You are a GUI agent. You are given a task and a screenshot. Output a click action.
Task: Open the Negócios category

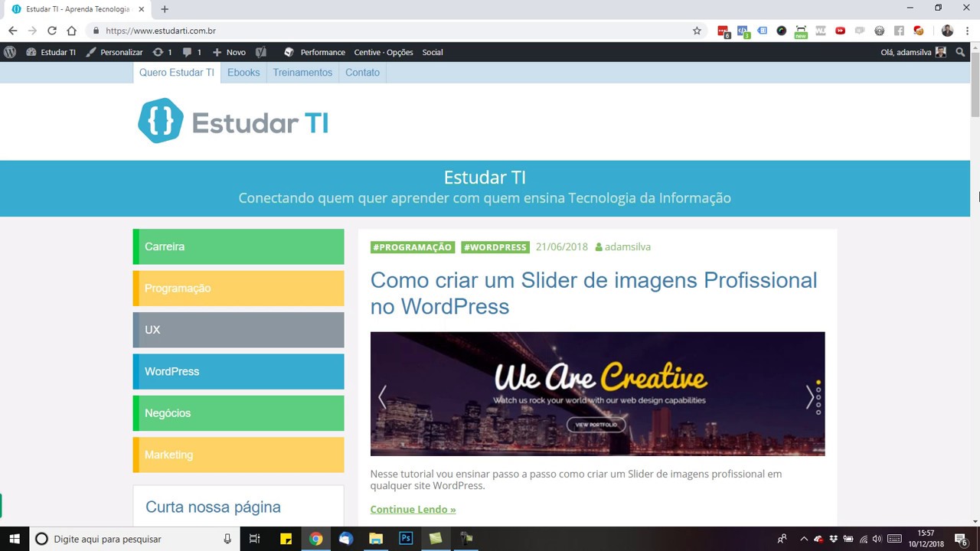(x=239, y=413)
